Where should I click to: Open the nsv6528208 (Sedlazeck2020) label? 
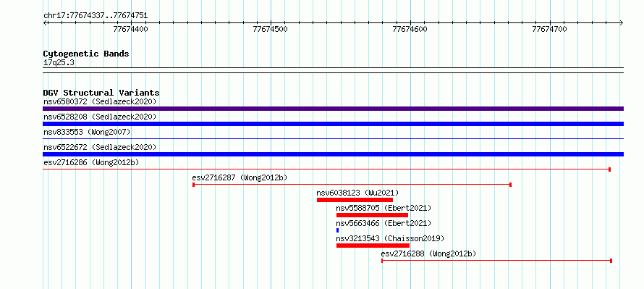(x=100, y=117)
